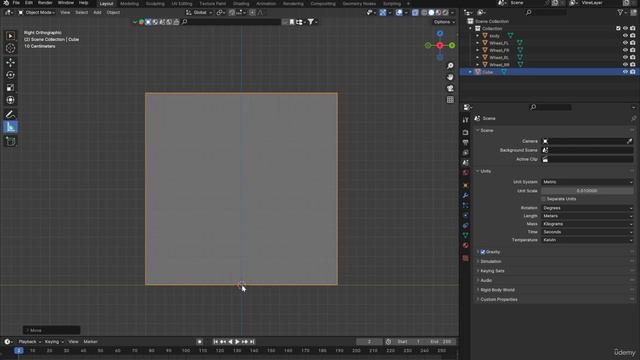
Task: Hide the Wheel_FR object in outliner
Action: 625,50
